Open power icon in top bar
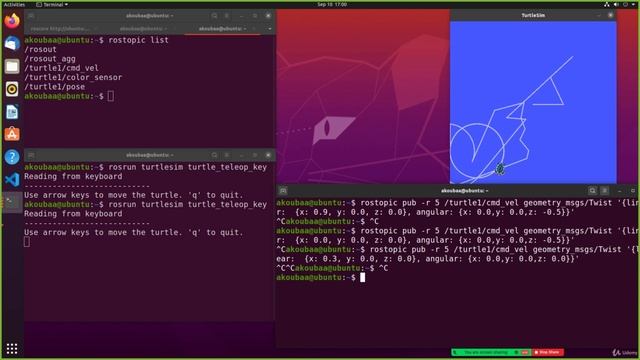Screen dimensions: 640x360 click(x=626, y=4)
